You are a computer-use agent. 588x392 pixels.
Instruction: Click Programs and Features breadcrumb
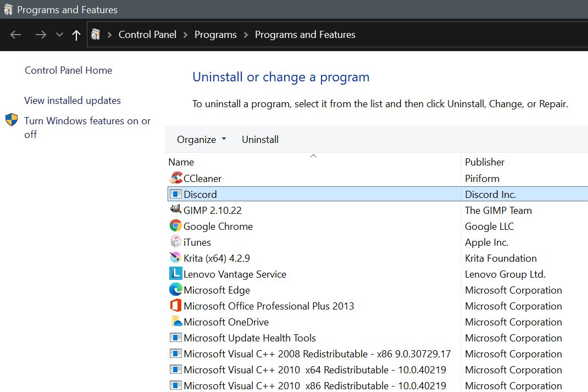pos(305,35)
